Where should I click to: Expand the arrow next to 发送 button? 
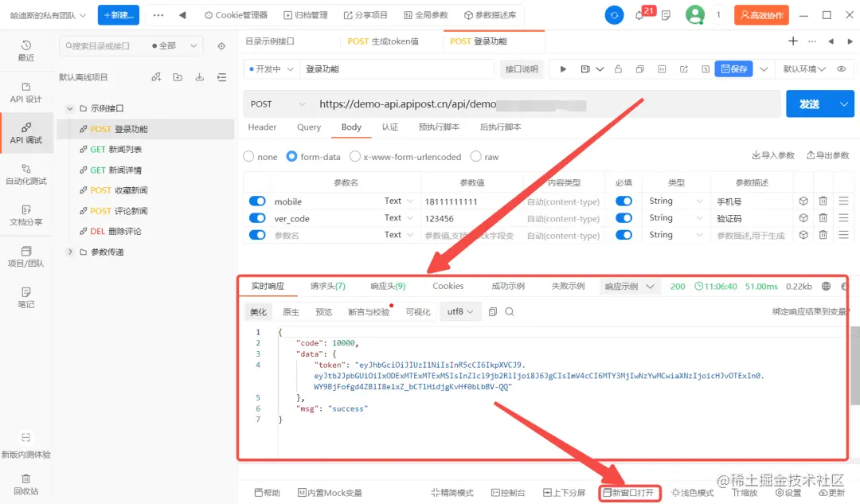point(843,104)
